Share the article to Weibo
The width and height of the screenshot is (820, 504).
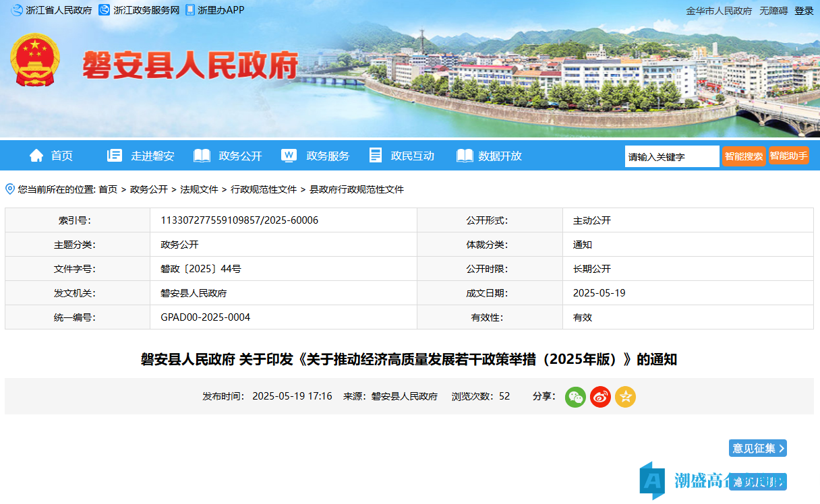600,397
